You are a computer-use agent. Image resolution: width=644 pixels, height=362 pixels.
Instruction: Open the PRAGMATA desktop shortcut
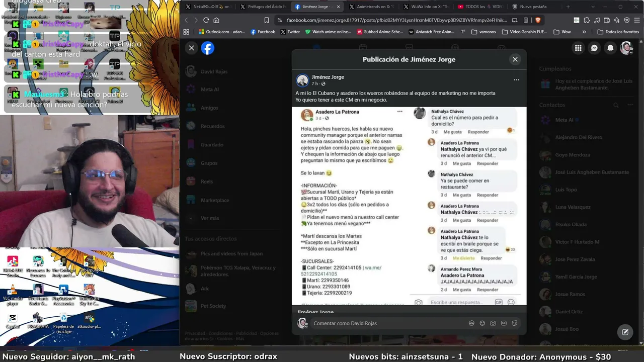coord(38,321)
